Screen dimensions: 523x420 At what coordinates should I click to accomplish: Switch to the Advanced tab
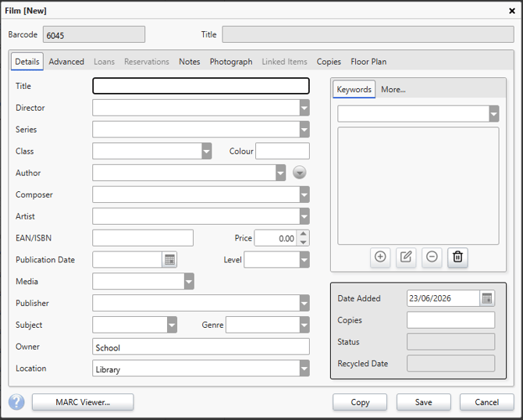[66, 62]
